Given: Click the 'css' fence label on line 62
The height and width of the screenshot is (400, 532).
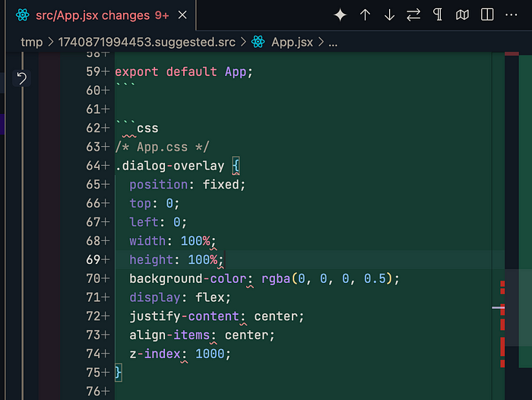Looking at the screenshot, I should pos(147,129).
